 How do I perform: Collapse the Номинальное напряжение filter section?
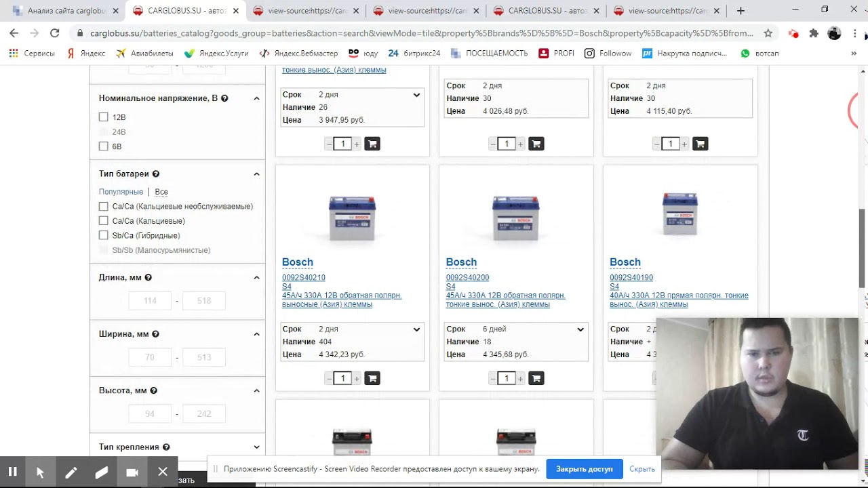tap(256, 98)
